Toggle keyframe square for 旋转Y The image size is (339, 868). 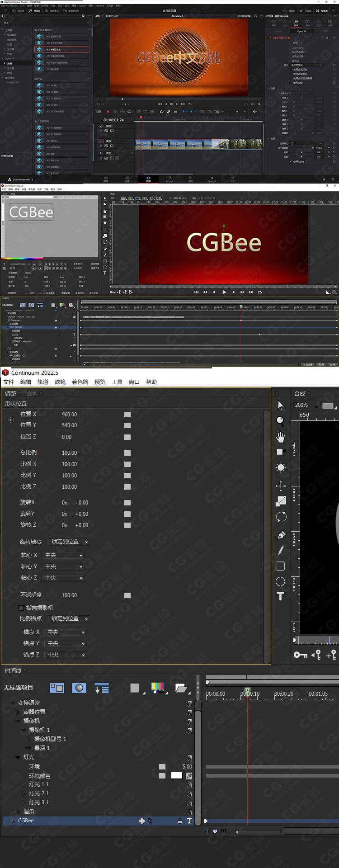pos(127,514)
